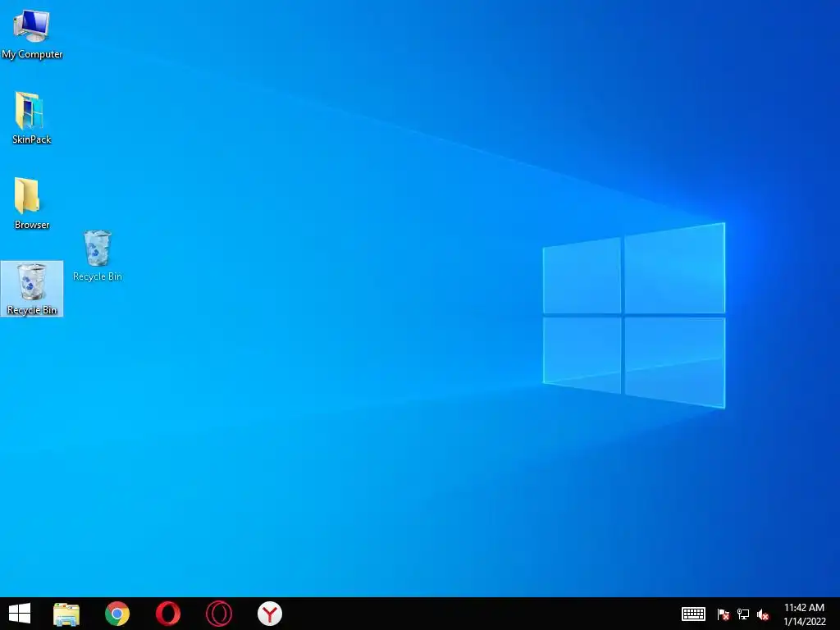Open the network status tray icon
The width and height of the screenshot is (840, 630).
[x=743, y=614]
